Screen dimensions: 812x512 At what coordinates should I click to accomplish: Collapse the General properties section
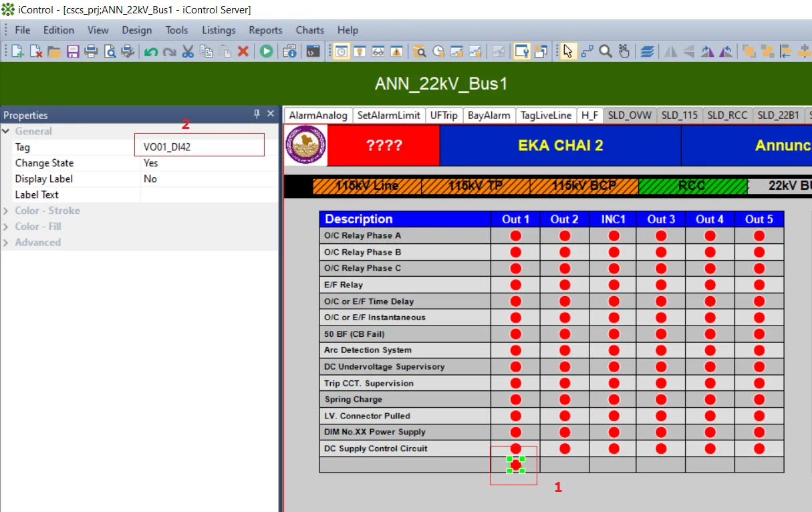coord(6,131)
